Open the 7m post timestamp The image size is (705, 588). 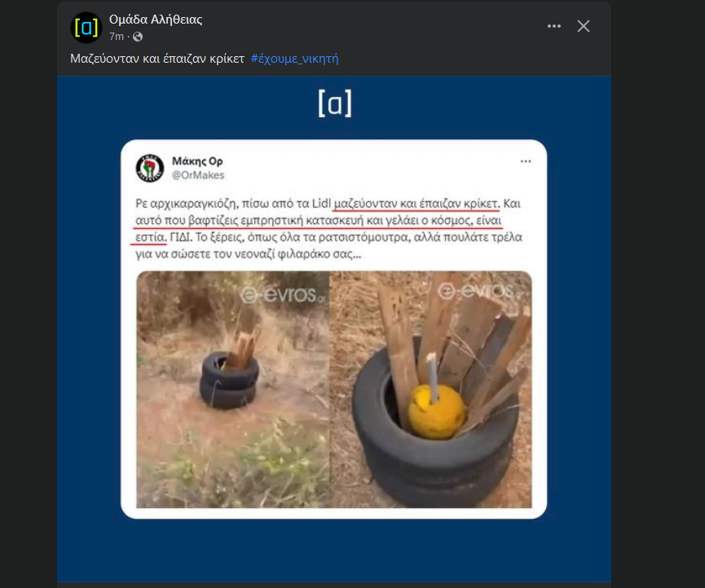click(117, 37)
